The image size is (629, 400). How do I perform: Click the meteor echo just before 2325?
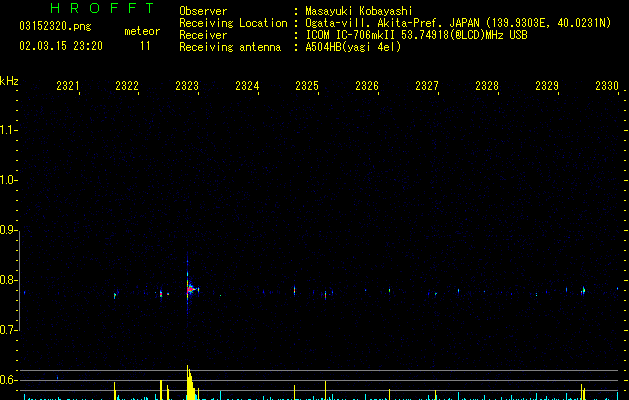coord(294,290)
